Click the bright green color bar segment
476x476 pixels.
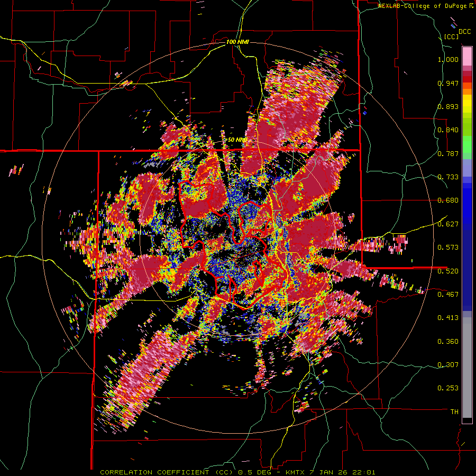click(x=467, y=144)
